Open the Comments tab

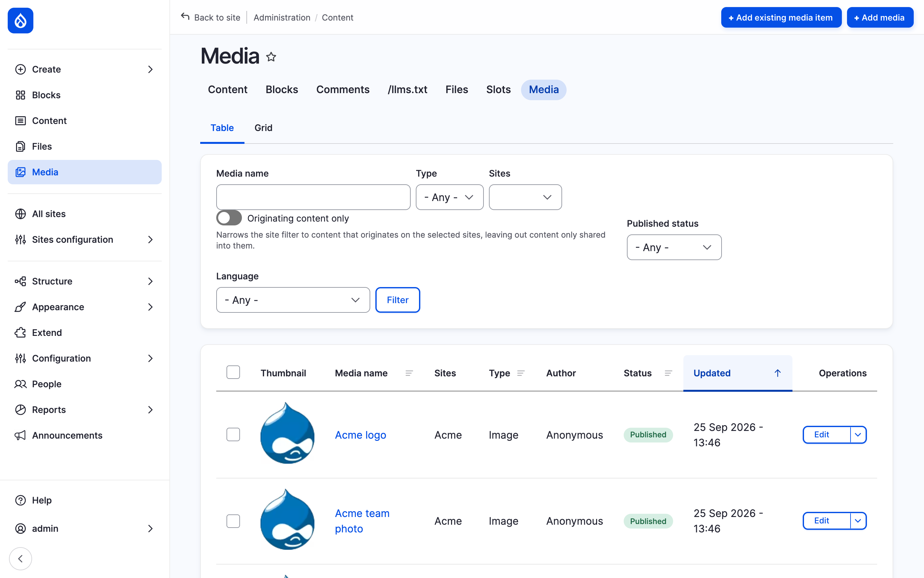coord(343,90)
